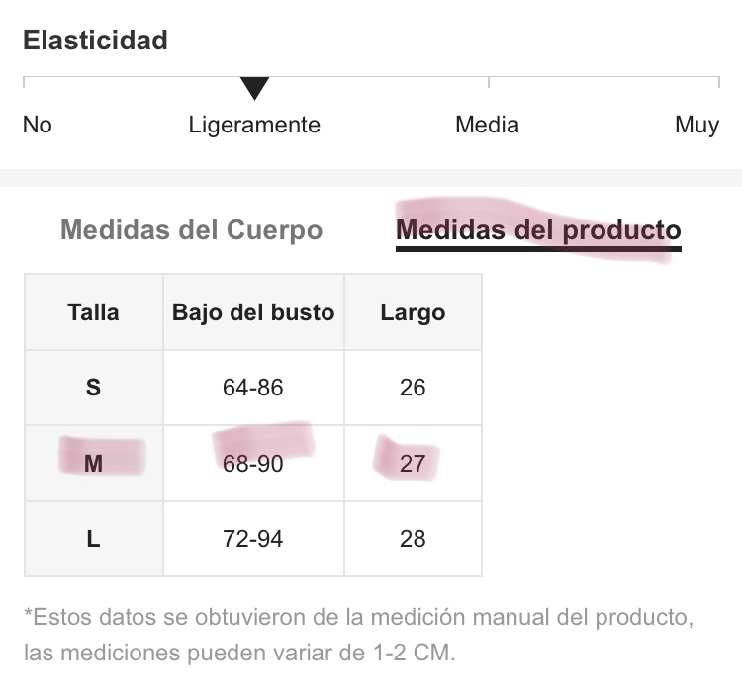The width and height of the screenshot is (742, 700).
Task: Click the Bajo del busto column header
Action: point(253,312)
